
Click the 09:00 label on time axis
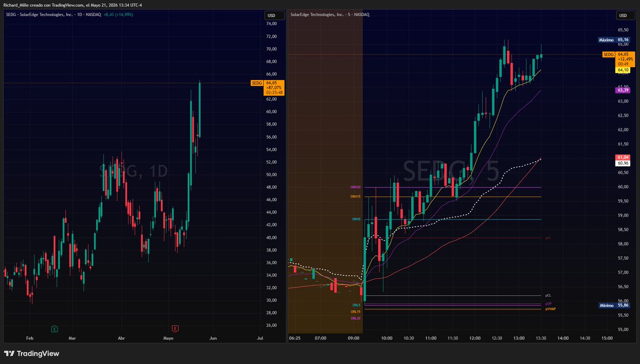pos(354,338)
